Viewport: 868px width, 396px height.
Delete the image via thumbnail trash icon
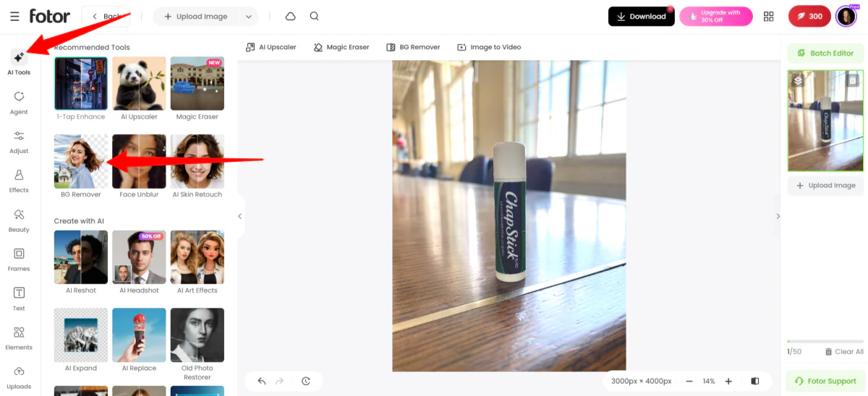tap(854, 80)
